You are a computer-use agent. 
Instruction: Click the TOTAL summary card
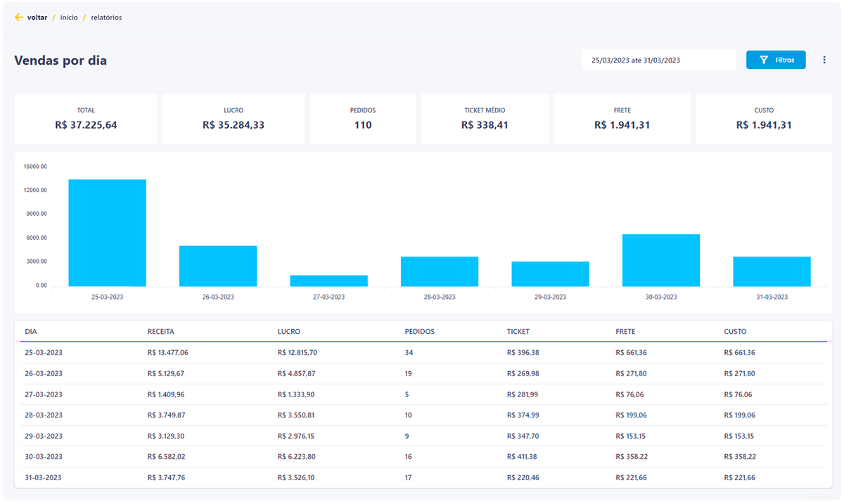(x=86, y=119)
